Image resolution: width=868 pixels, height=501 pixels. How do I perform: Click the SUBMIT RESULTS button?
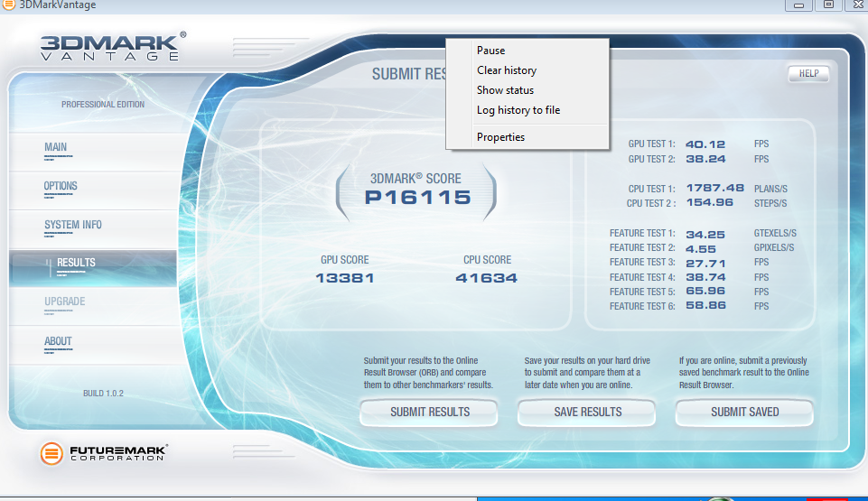(x=429, y=413)
